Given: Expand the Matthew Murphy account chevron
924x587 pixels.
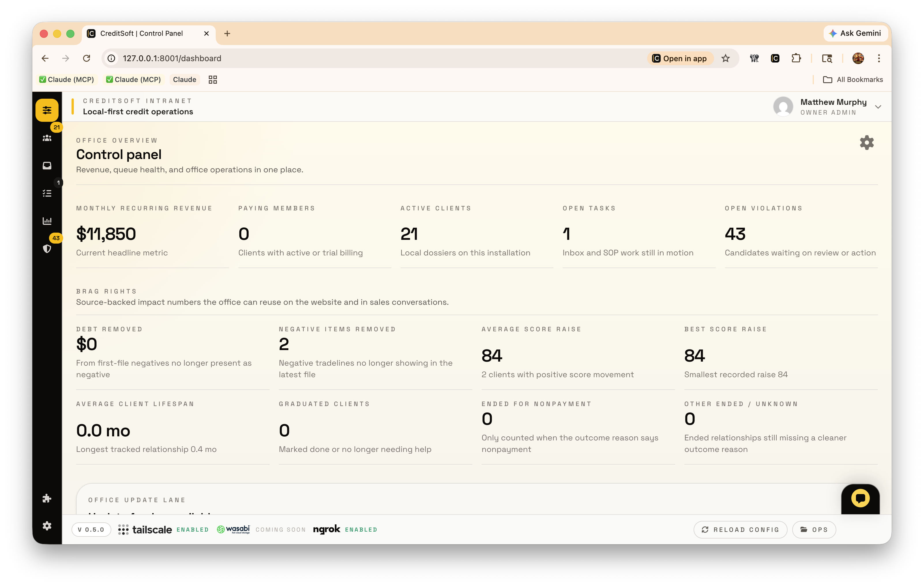Looking at the screenshot, I should (878, 107).
